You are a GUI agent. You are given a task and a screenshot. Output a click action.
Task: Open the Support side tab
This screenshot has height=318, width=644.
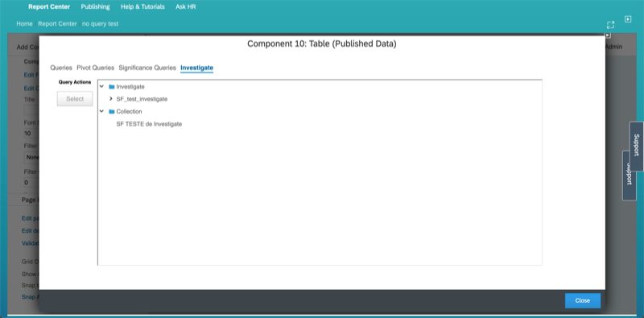coord(636,146)
